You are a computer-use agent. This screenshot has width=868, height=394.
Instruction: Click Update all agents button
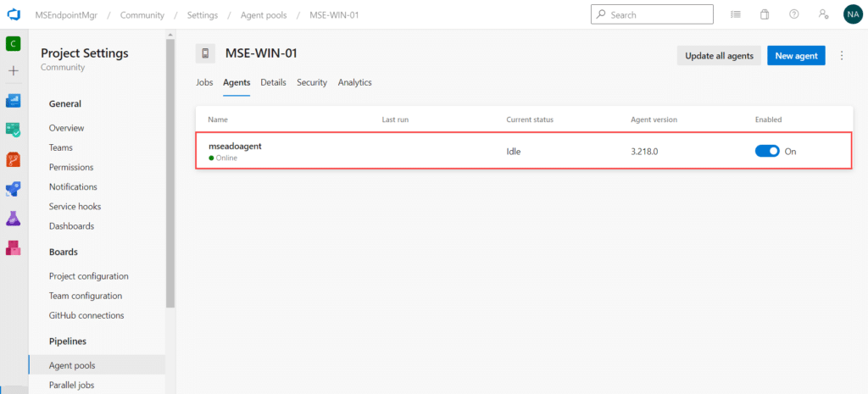click(719, 55)
